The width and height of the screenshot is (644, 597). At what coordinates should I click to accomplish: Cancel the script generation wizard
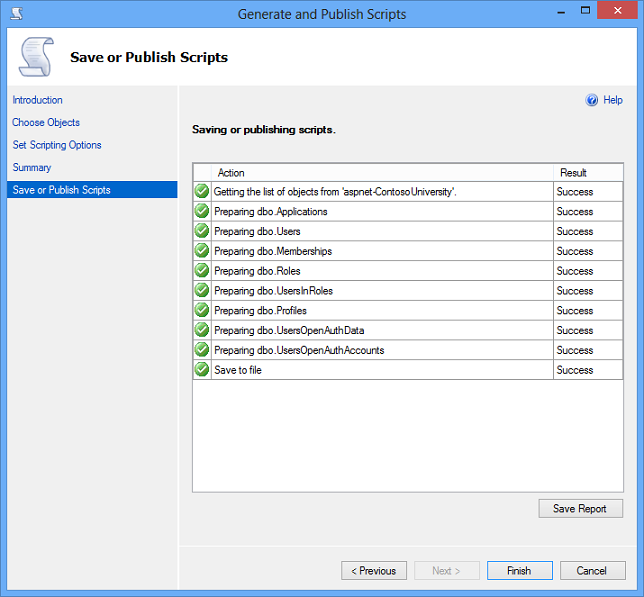click(592, 571)
